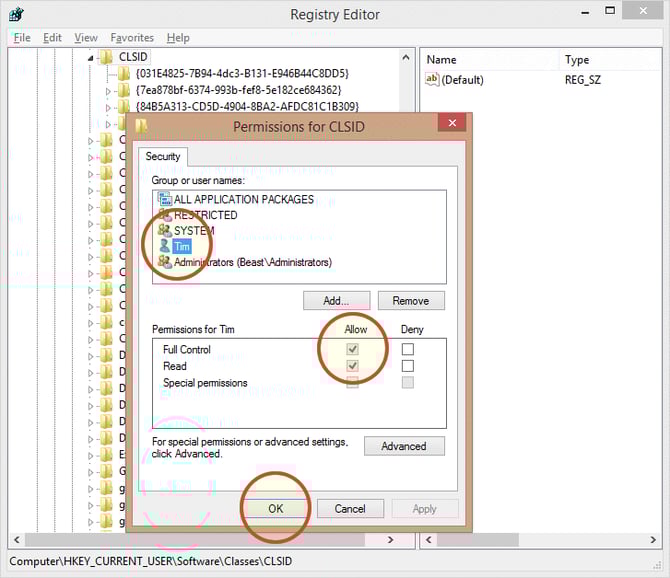Screen dimensions: 670x578
Task: Open the Edit menu
Action: (52, 37)
